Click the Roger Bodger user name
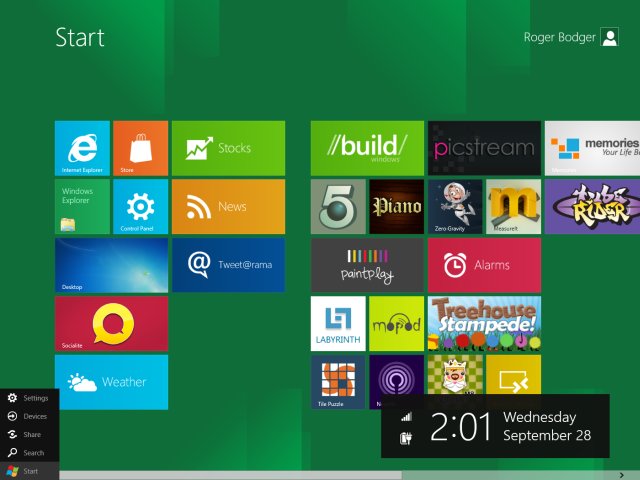640x480 pixels. tap(560, 38)
